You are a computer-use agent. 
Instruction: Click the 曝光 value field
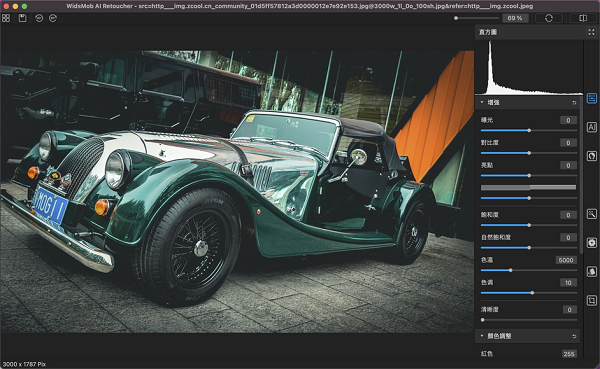(x=568, y=120)
